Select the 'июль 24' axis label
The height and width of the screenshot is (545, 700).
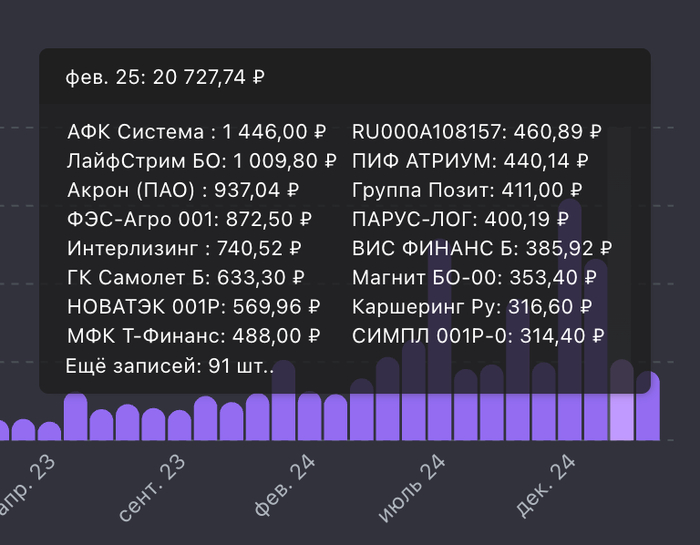[412, 489]
